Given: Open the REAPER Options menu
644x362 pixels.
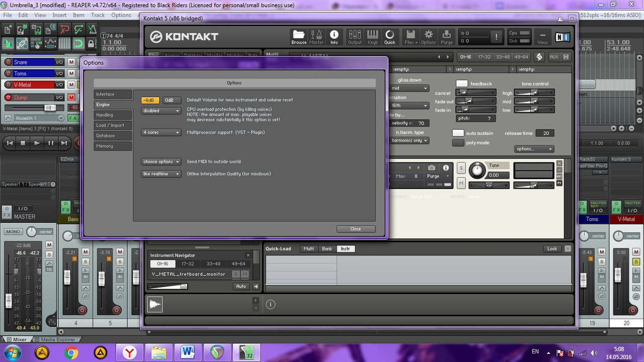Looking at the screenshot, I should (x=121, y=15).
